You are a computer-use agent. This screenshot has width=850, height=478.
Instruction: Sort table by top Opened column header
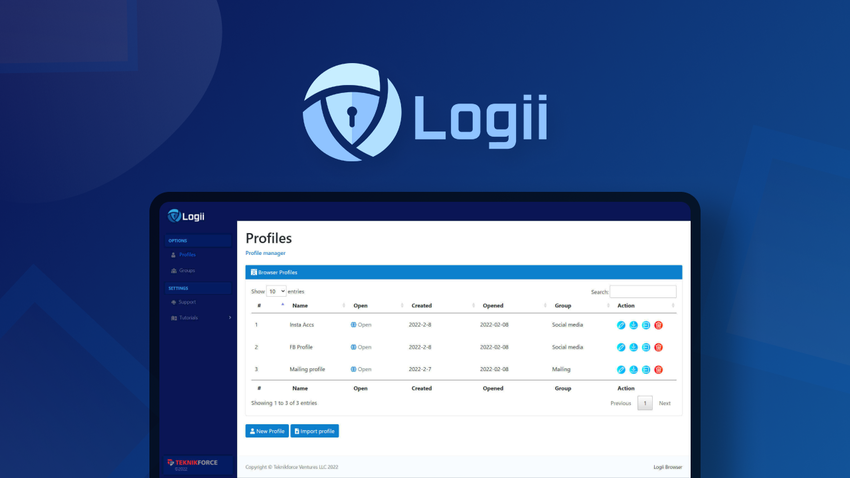click(x=493, y=306)
